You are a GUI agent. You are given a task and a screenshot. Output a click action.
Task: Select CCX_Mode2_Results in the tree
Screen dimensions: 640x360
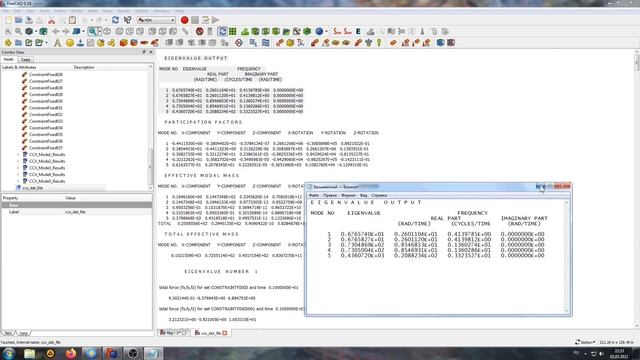click(x=47, y=161)
